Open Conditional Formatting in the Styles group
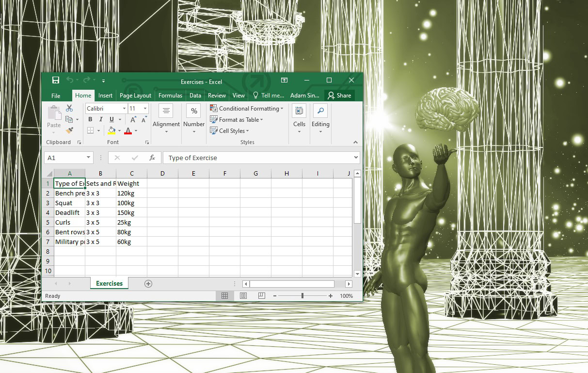The height and width of the screenshot is (373, 588). coord(246,108)
